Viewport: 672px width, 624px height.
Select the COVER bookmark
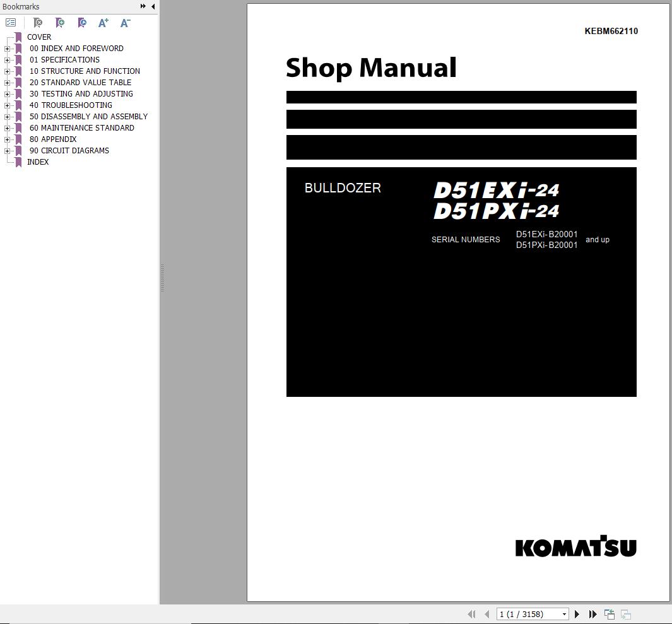click(x=39, y=37)
